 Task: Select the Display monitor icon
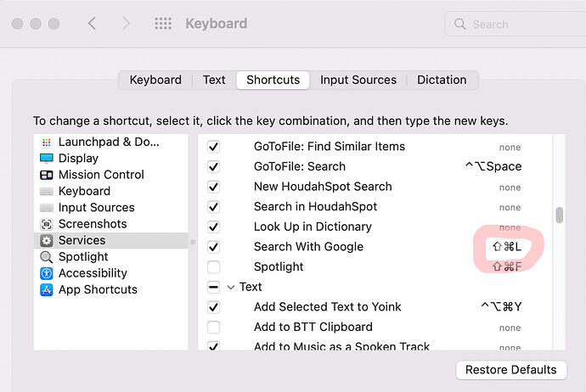click(x=47, y=159)
